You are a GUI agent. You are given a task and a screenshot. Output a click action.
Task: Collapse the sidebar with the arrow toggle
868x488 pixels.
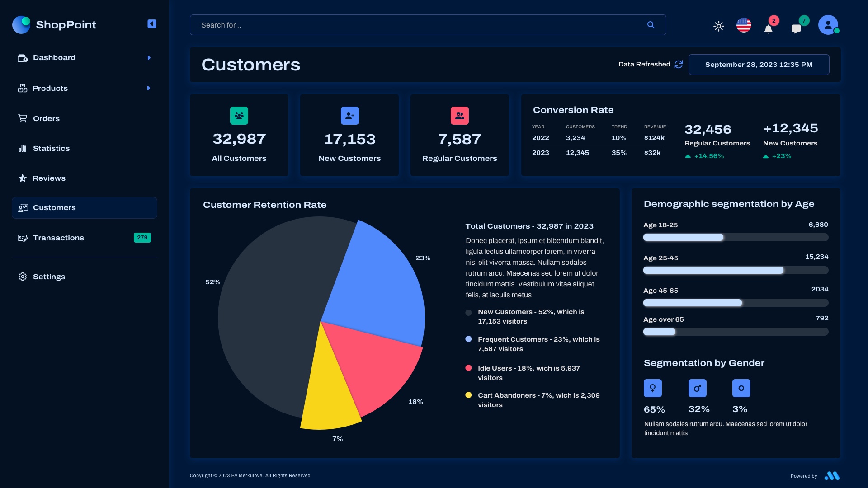click(151, 23)
